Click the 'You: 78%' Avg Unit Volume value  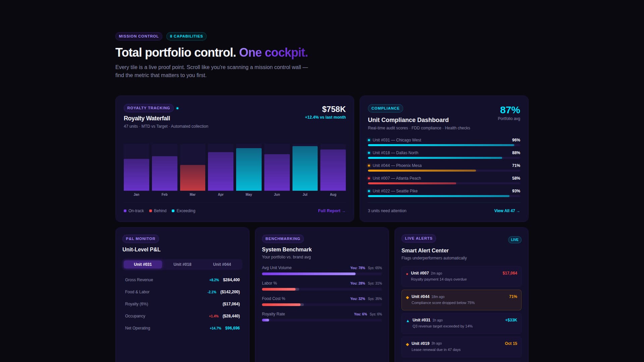(x=358, y=268)
